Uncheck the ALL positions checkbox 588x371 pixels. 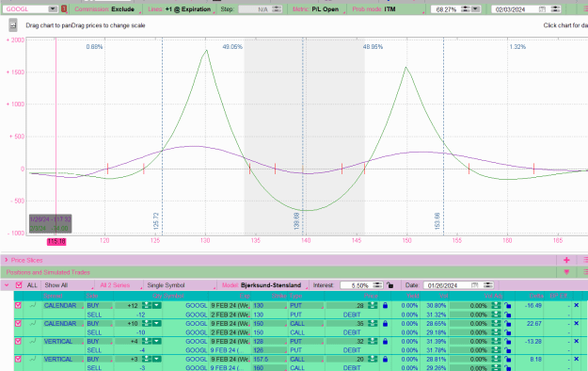pyautogui.click(x=19, y=285)
